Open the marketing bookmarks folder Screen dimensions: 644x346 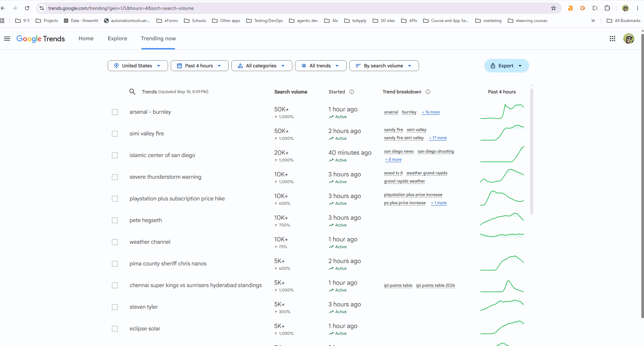click(x=489, y=21)
